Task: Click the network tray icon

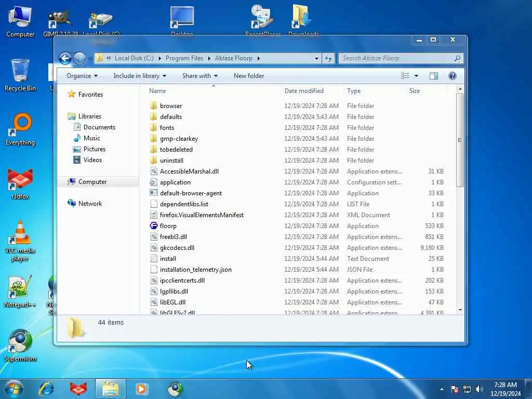Action: [467, 389]
